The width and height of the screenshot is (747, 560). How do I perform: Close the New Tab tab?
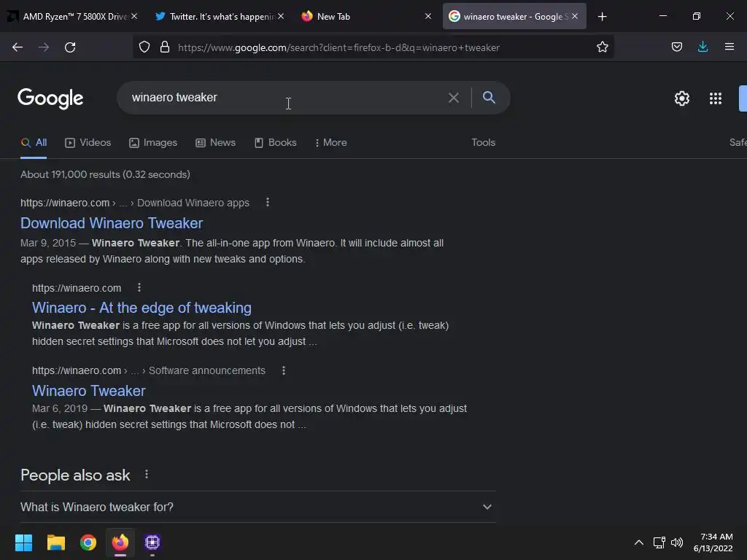click(427, 17)
